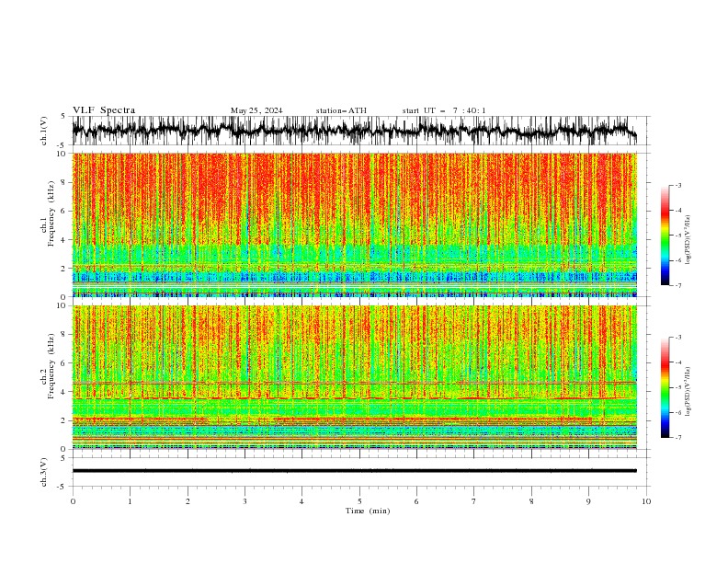Click time axis tick label "9"
728x563 pixels.
pos(588,501)
